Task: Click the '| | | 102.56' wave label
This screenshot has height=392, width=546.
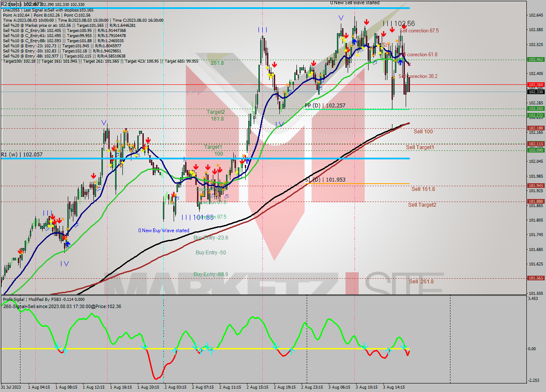Action: (x=399, y=23)
